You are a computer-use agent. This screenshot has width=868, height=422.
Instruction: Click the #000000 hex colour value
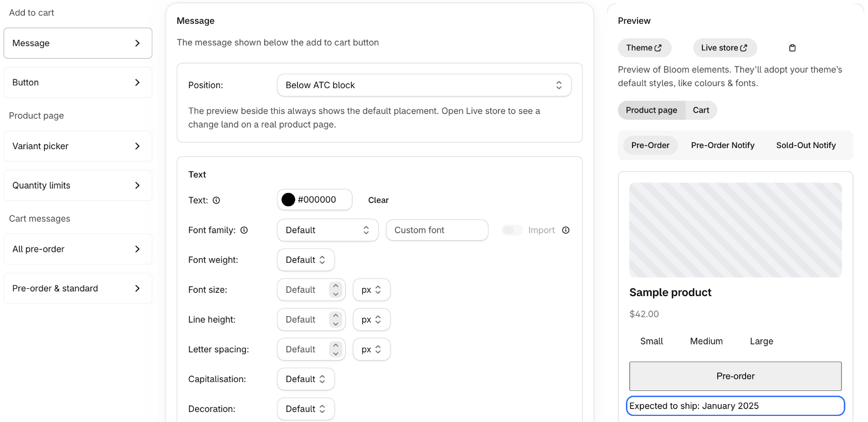317,200
